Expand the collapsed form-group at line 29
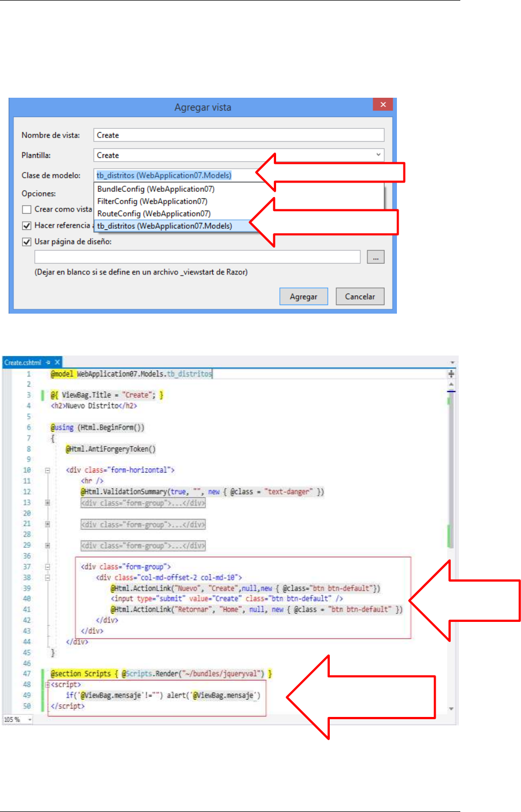The width and height of the screenshot is (521, 812). 47,546
